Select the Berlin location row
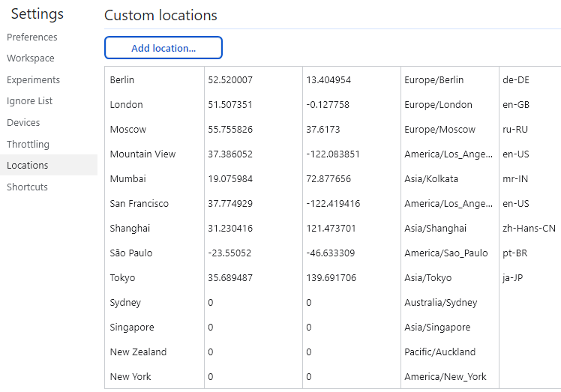The width and height of the screenshot is (561, 392). pyautogui.click(x=122, y=80)
